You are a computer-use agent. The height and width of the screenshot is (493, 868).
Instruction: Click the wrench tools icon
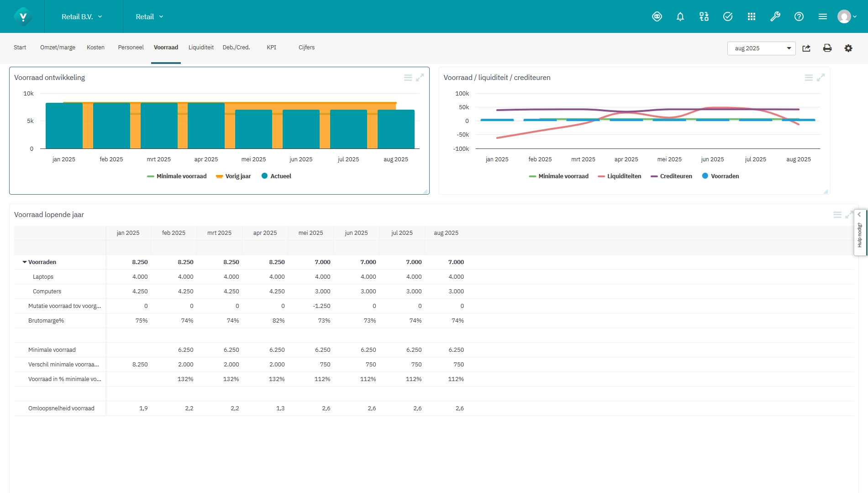[775, 16]
